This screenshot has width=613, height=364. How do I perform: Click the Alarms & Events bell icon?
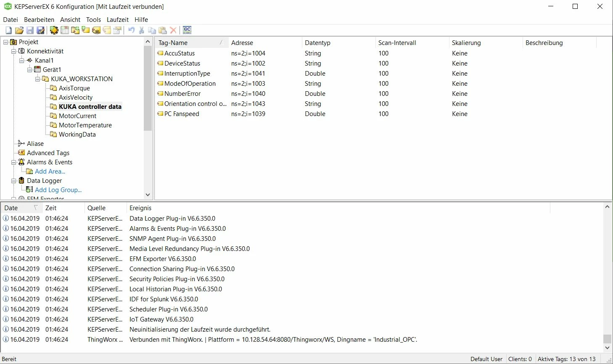click(21, 162)
